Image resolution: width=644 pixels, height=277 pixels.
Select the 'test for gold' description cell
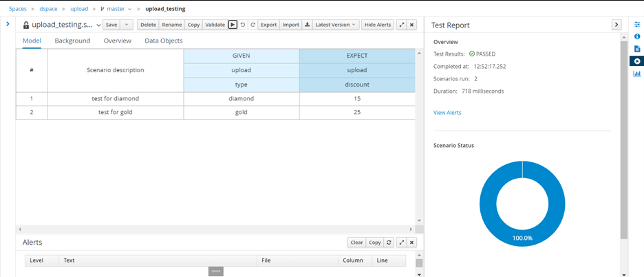(116, 112)
